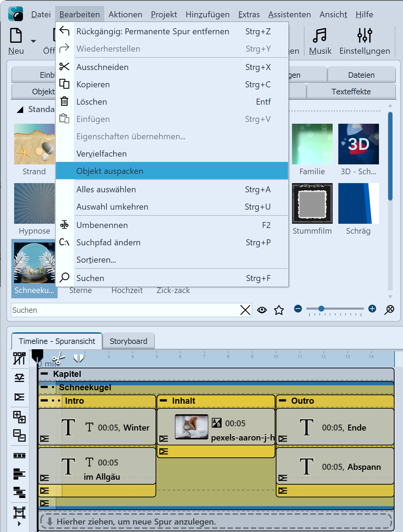Collapse the Outro chapter
The height and width of the screenshot is (532, 403).
point(282,401)
